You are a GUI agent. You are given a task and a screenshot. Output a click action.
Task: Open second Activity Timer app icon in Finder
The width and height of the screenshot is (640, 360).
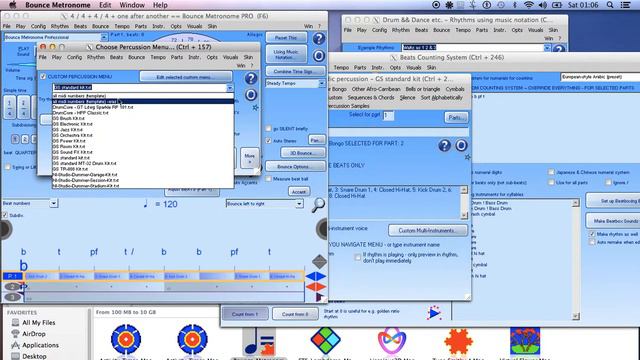coord(192,340)
